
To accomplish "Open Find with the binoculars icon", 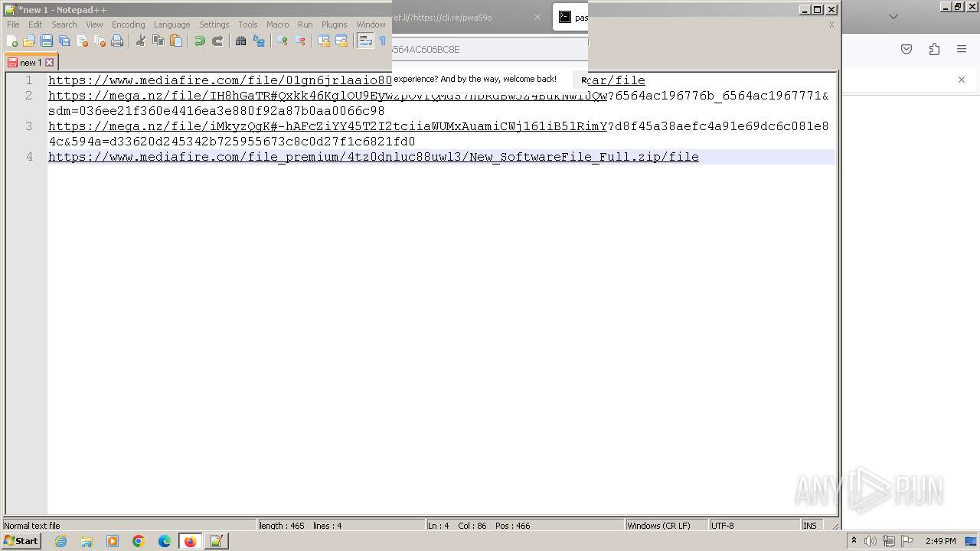I will coord(241,41).
